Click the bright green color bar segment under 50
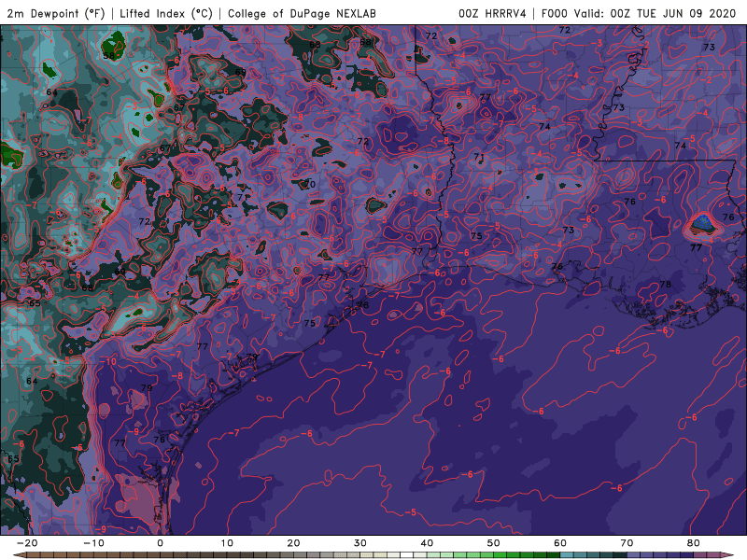The image size is (747, 560). (500, 555)
